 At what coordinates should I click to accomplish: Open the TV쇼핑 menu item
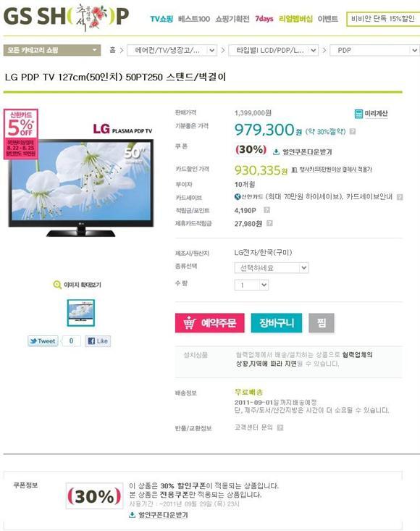click(161, 19)
